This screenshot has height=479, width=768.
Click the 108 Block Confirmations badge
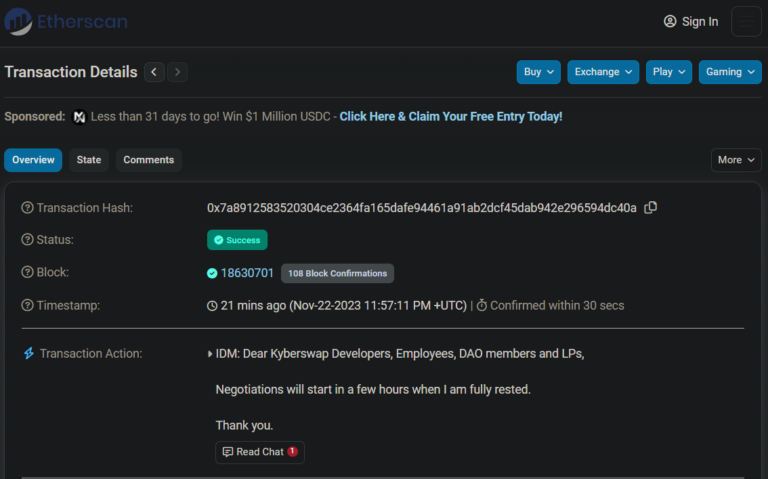point(337,273)
